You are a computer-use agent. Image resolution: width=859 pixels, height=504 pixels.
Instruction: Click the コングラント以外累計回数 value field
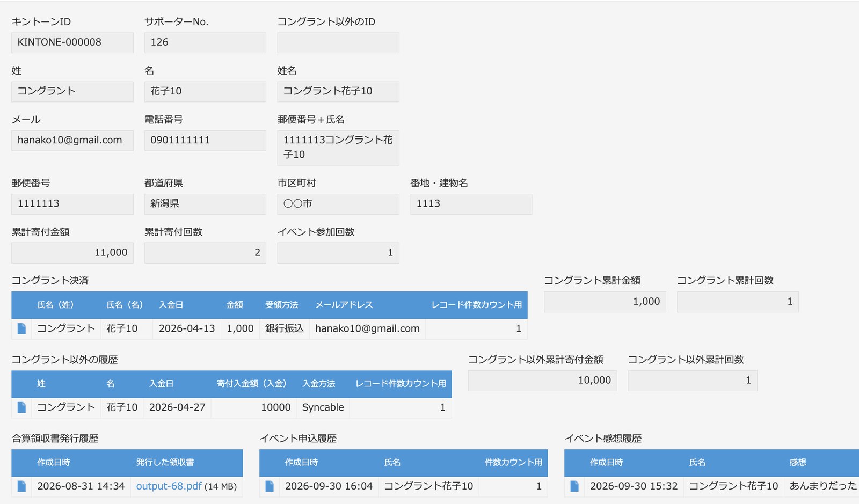(x=693, y=381)
